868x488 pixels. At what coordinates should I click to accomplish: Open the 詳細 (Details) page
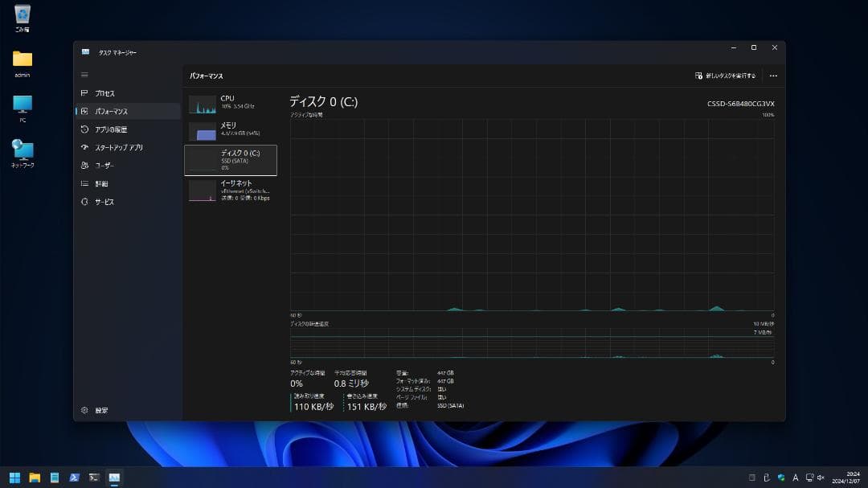[101, 184]
